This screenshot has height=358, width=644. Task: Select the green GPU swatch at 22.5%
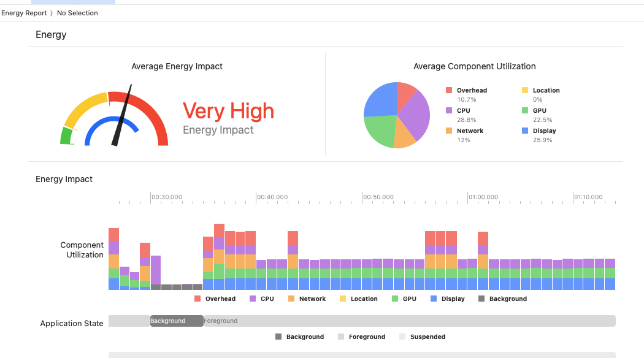525,111
